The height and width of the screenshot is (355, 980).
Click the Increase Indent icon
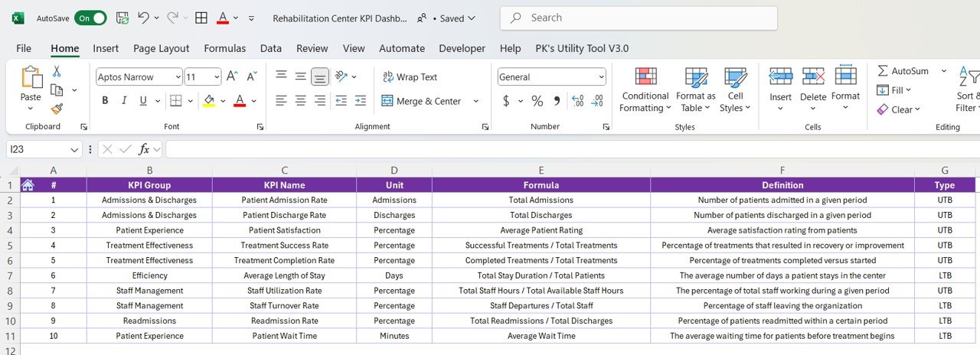pyautogui.click(x=361, y=101)
